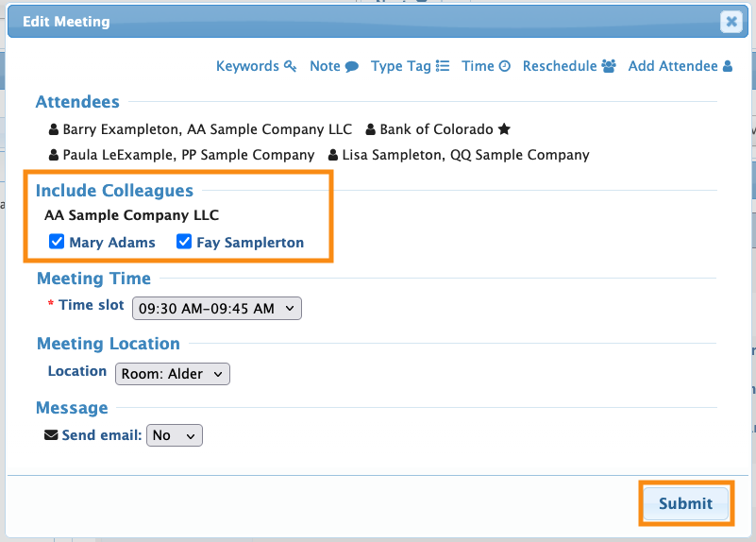The height and width of the screenshot is (542, 756).
Task: Click the Reschedule group icon
Action: pyautogui.click(x=609, y=66)
